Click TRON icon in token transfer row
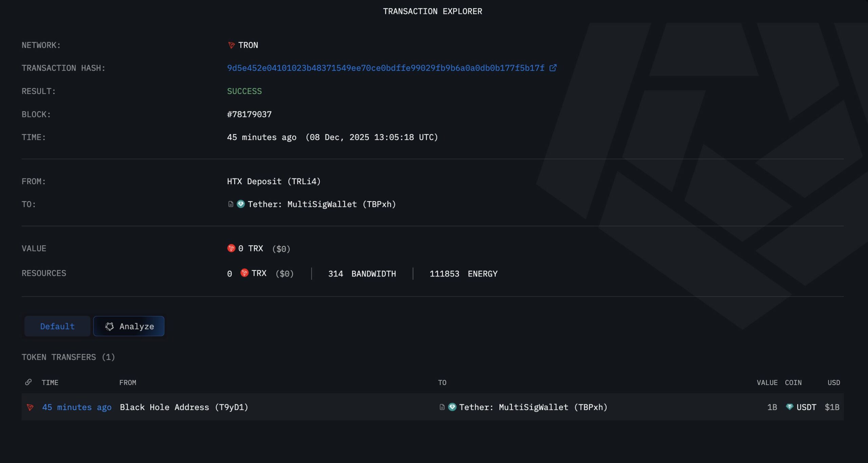 coord(30,407)
